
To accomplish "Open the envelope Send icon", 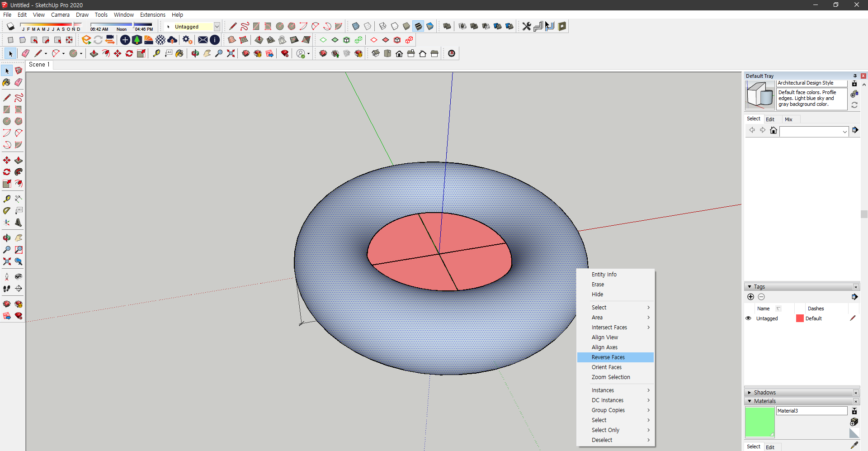I will (203, 40).
